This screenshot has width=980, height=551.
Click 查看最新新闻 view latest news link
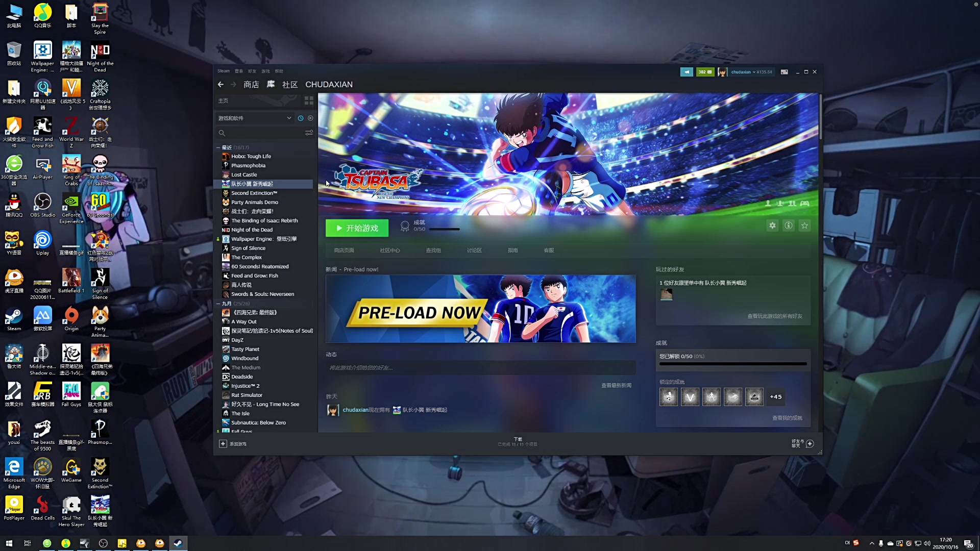tap(616, 386)
